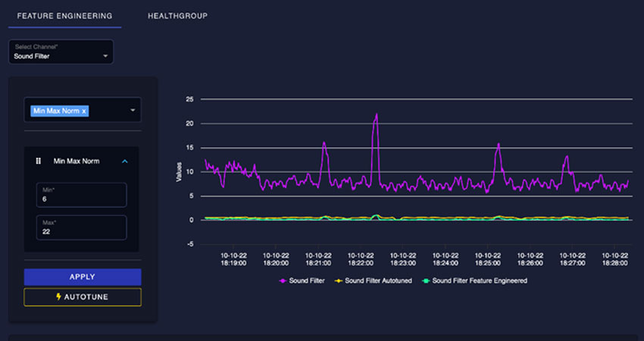Click the Max value input field
The height and width of the screenshot is (341, 644).
[81, 227]
